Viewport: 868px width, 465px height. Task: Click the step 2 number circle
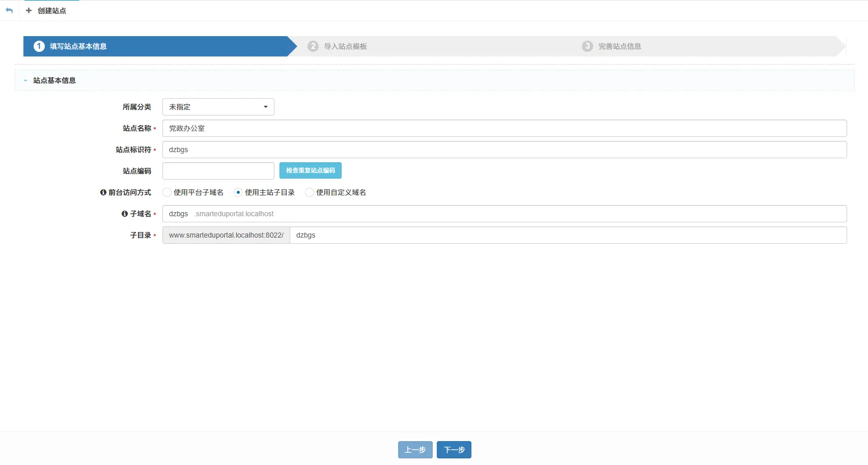(x=313, y=46)
